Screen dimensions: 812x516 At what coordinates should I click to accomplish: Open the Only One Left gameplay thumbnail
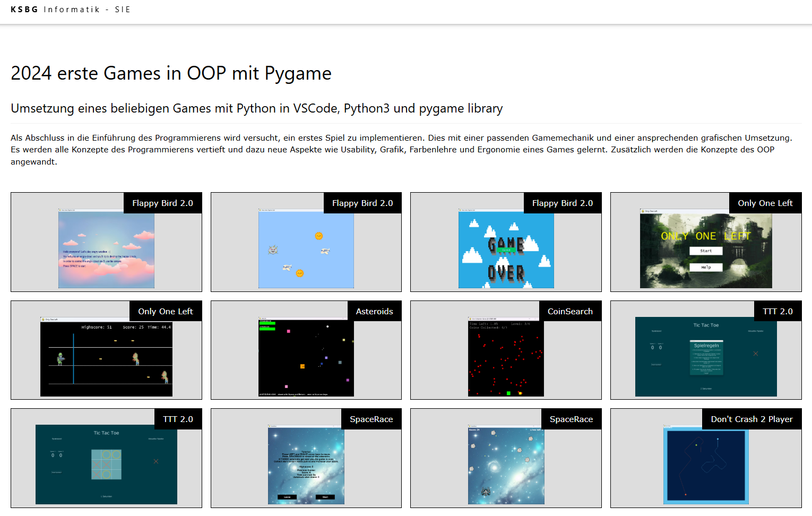(106, 350)
